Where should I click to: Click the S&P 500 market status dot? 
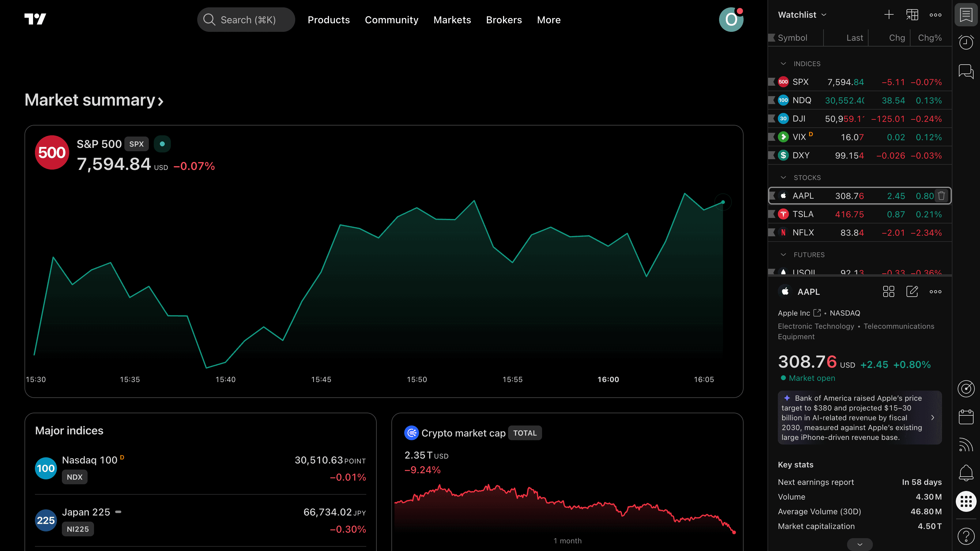coord(162,144)
